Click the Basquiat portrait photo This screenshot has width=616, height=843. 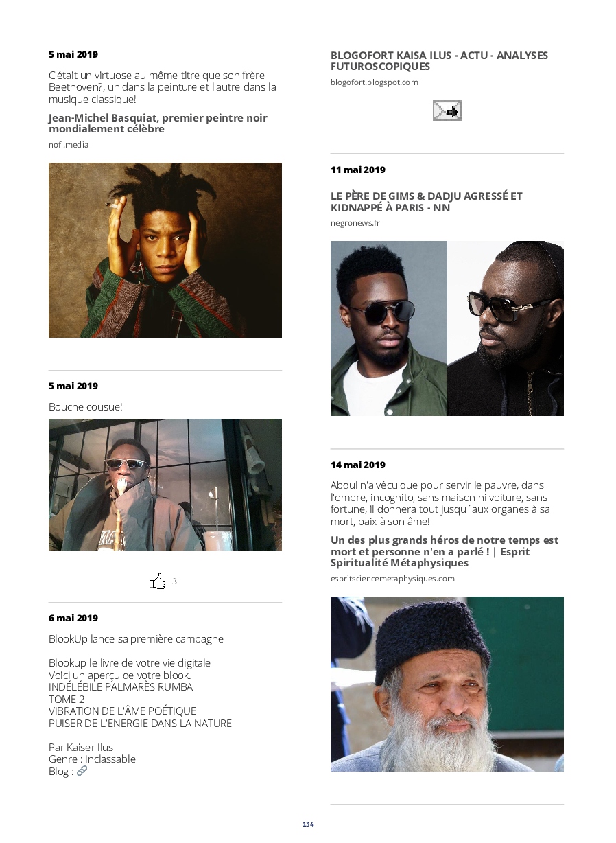tap(165, 250)
